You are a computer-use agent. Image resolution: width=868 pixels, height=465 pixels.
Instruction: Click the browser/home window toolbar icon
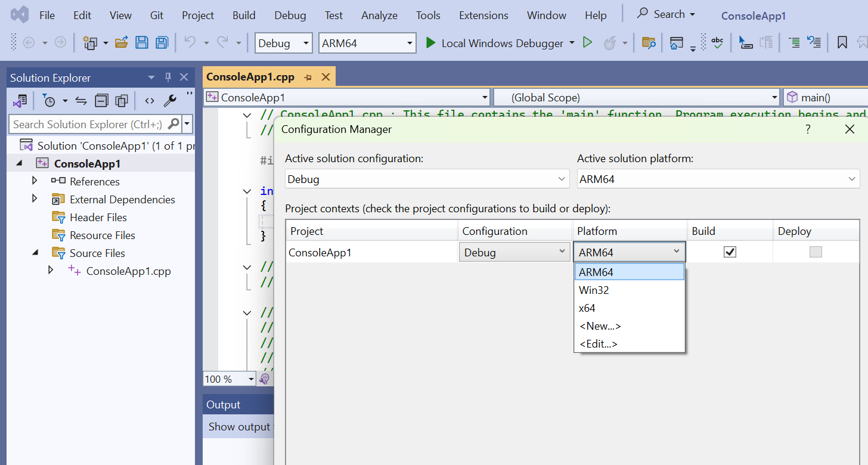pyautogui.click(x=677, y=42)
